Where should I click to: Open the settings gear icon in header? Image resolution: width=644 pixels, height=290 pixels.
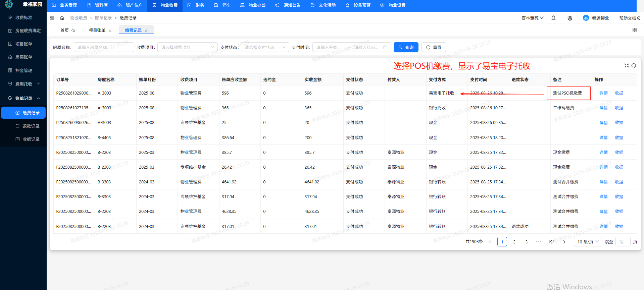570,18
